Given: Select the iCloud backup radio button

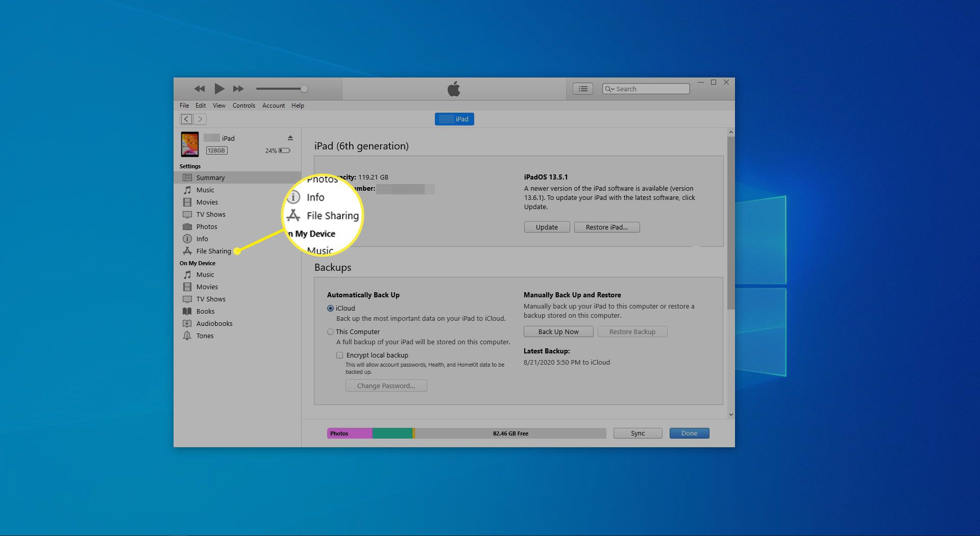Looking at the screenshot, I should pos(330,308).
